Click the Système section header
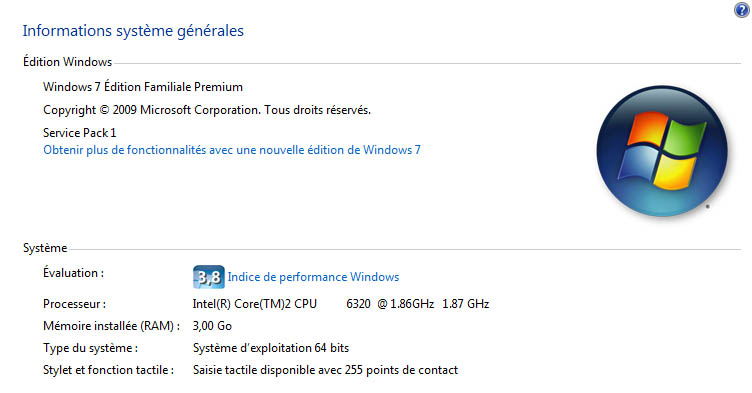The width and height of the screenshot is (752, 393). pyautogui.click(x=45, y=248)
